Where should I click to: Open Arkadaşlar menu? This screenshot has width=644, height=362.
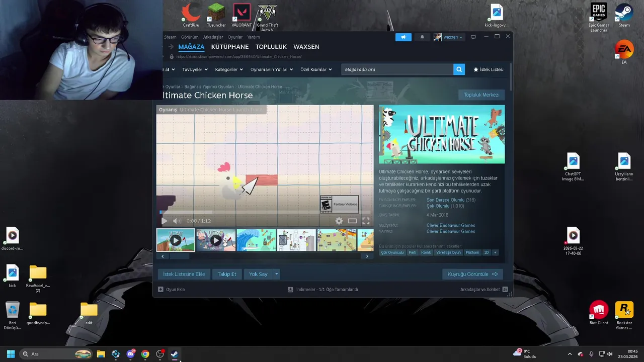coord(213,37)
